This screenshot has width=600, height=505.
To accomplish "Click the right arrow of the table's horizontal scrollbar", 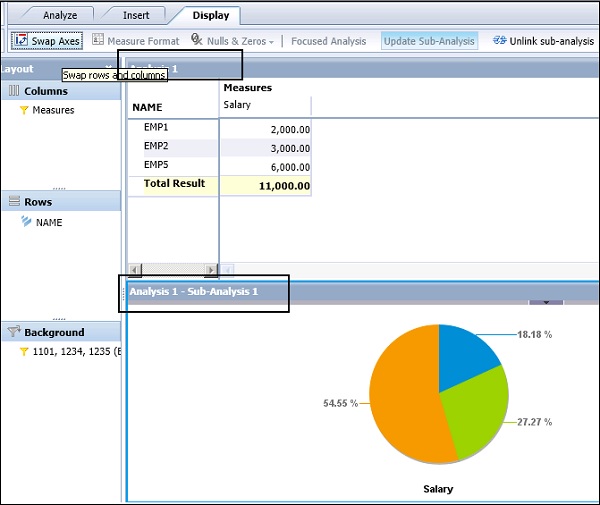I will (211, 270).
